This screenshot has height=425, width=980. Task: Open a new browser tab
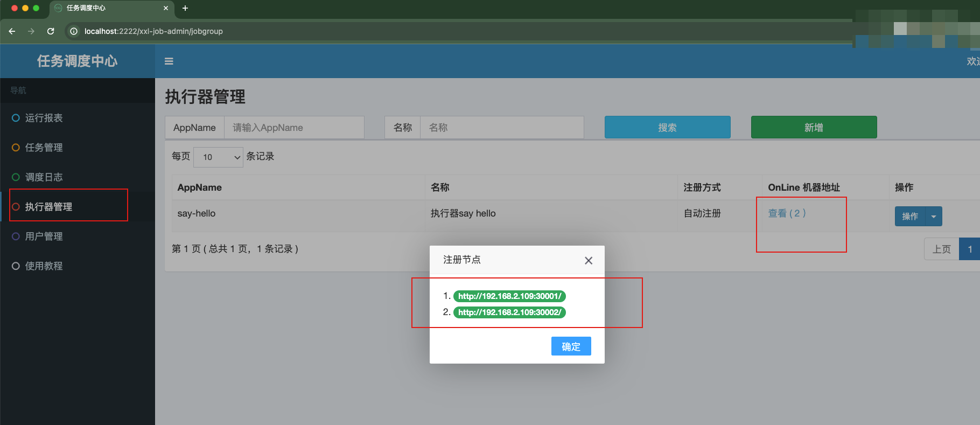(185, 8)
